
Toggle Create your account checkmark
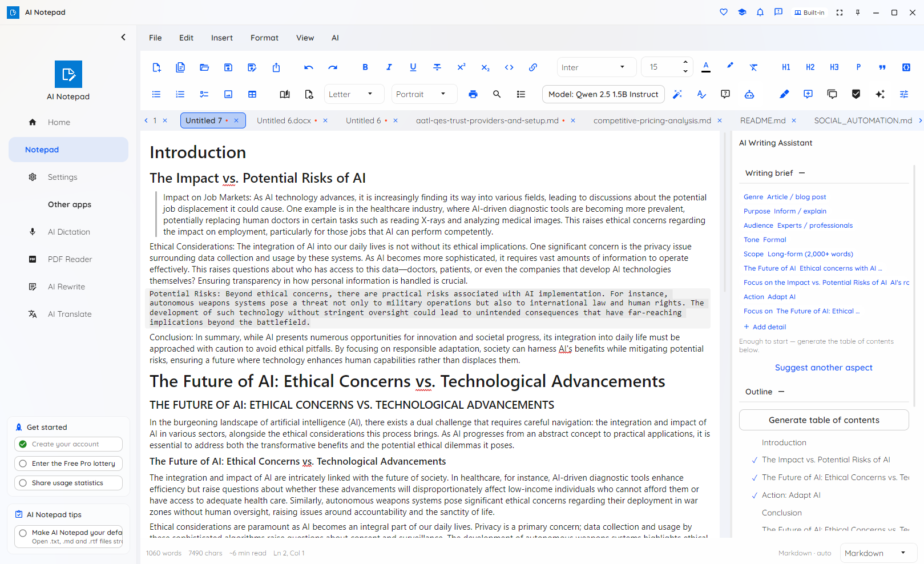coord(23,444)
